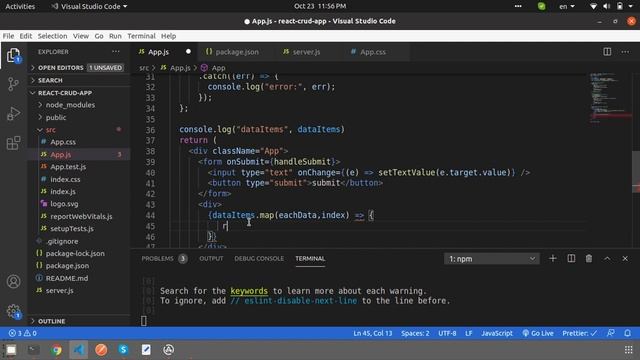Open the Source Control view
The height and width of the screenshot is (360, 640).
[x=13, y=84]
